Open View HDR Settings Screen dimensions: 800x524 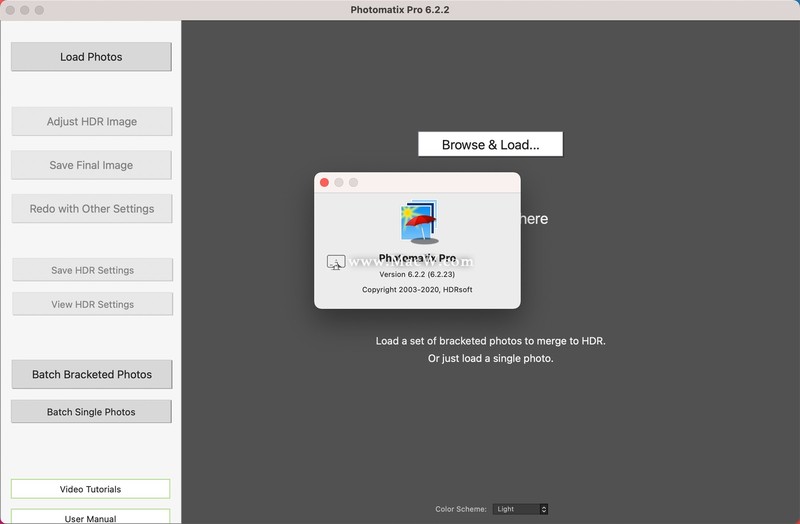click(92, 304)
